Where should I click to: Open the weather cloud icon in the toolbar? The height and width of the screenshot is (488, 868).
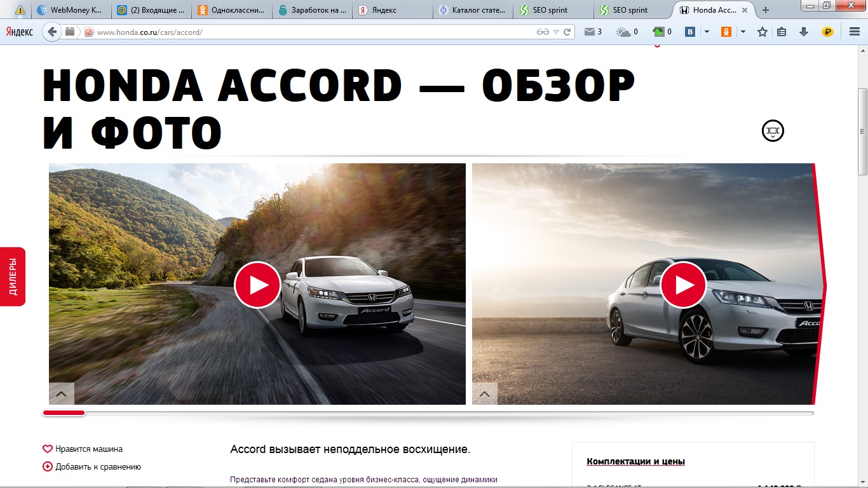627,32
